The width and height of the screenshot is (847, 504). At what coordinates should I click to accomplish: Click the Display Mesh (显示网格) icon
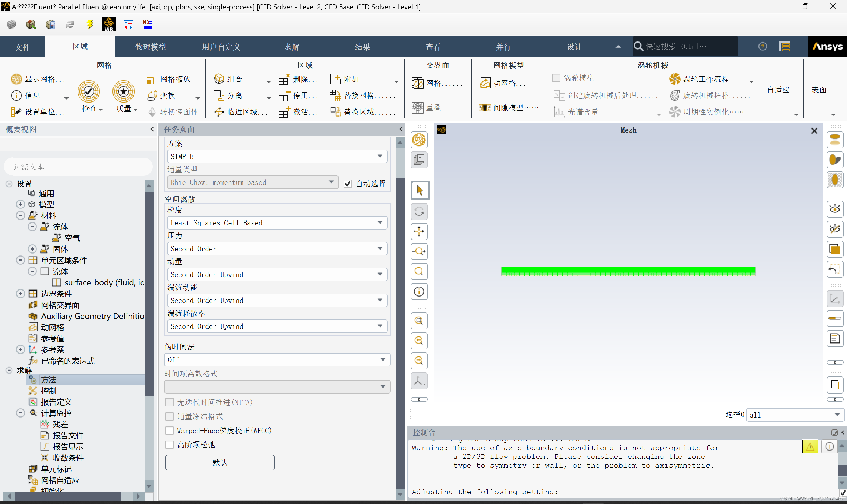pyautogui.click(x=16, y=79)
